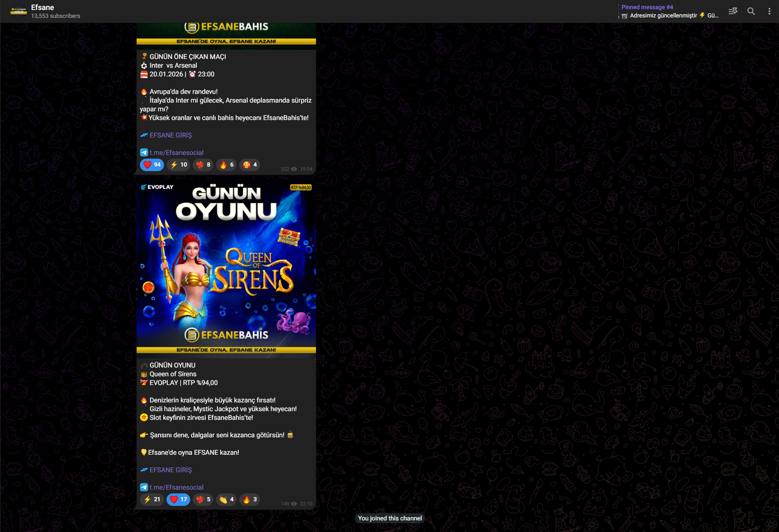Click the 'Adresimiz güncellenmiştir' pinned preview text
Image resolution: width=779 pixels, height=532 pixels.
664,15
